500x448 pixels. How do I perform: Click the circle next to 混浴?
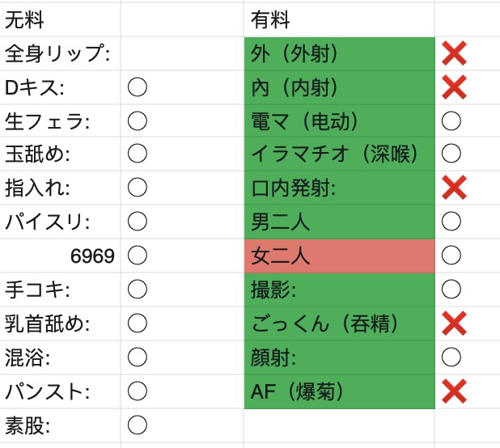tap(138, 357)
